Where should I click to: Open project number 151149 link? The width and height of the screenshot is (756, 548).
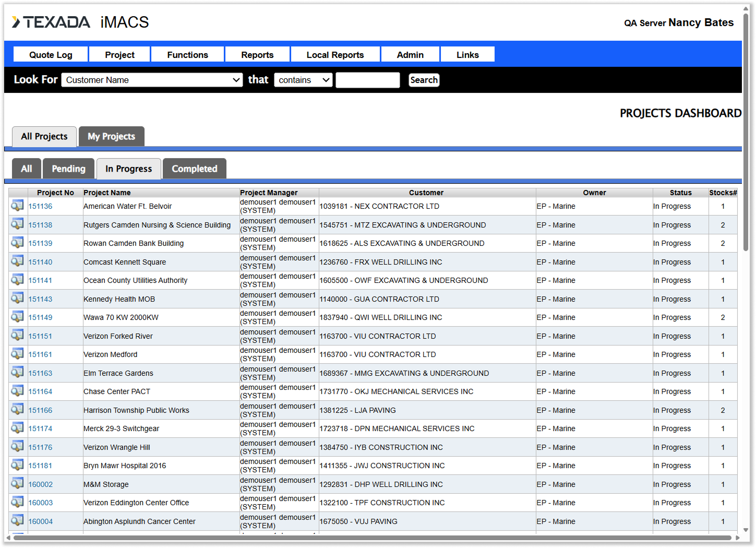(x=40, y=317)
